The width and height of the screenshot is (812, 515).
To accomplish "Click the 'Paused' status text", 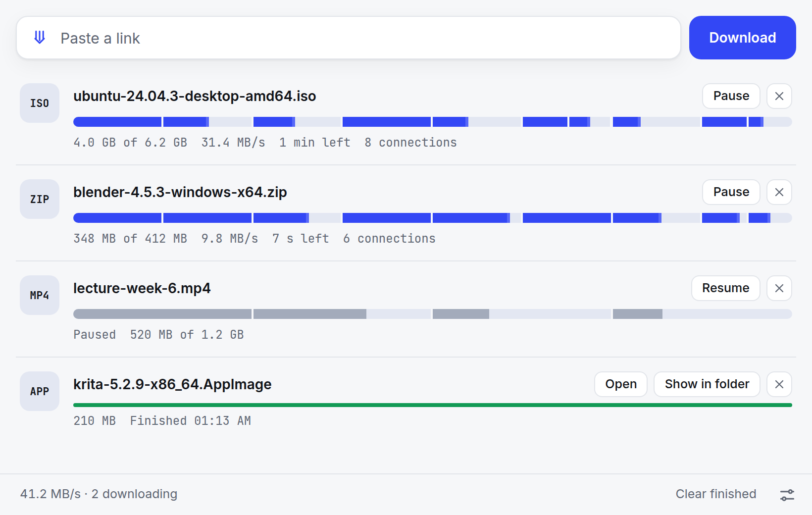I will tap(95, 335).
